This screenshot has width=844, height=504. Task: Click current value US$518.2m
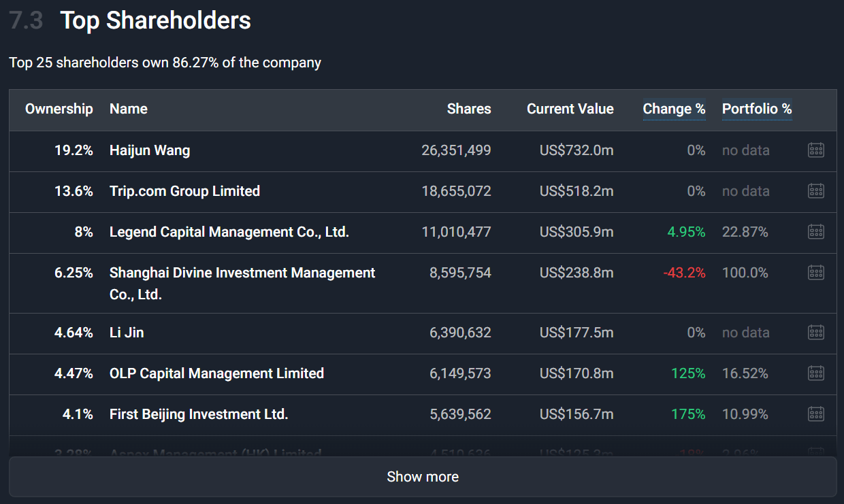point(577,191)
